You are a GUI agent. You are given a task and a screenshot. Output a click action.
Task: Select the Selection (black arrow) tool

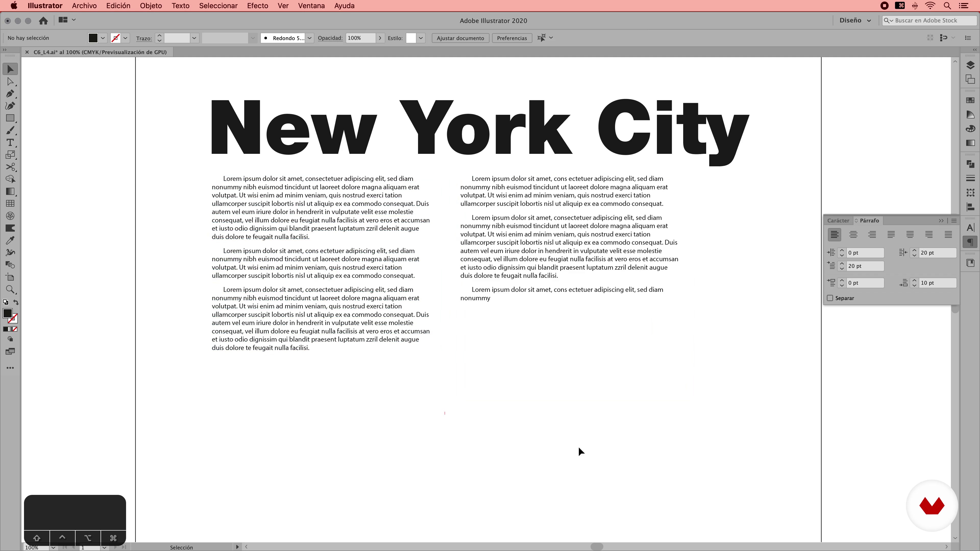10,69
